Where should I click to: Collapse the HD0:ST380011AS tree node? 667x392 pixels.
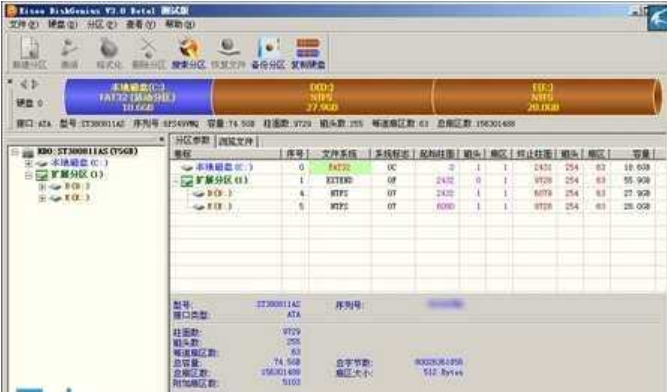15,152
